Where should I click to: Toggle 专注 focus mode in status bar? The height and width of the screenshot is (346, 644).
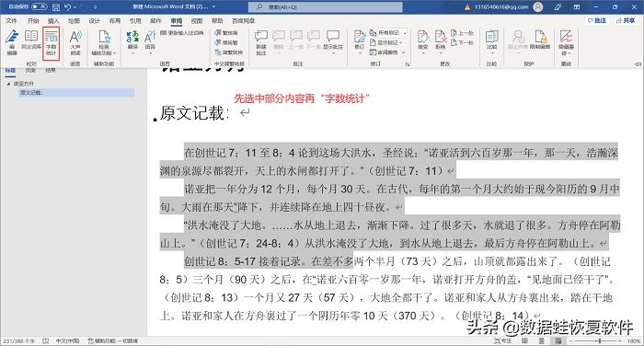click(x=502, y=341)
